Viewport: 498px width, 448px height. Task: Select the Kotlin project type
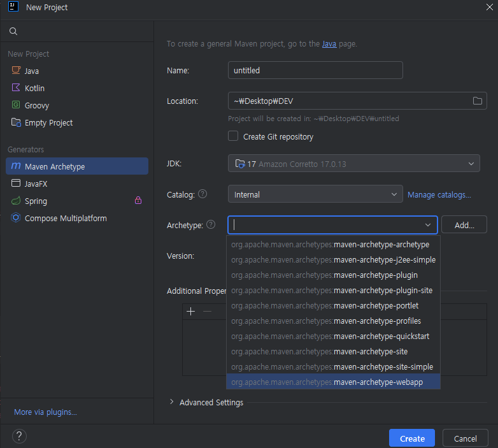77,88
